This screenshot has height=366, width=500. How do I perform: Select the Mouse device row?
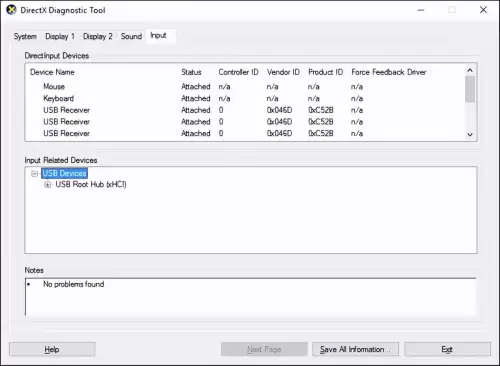[245, 87]
